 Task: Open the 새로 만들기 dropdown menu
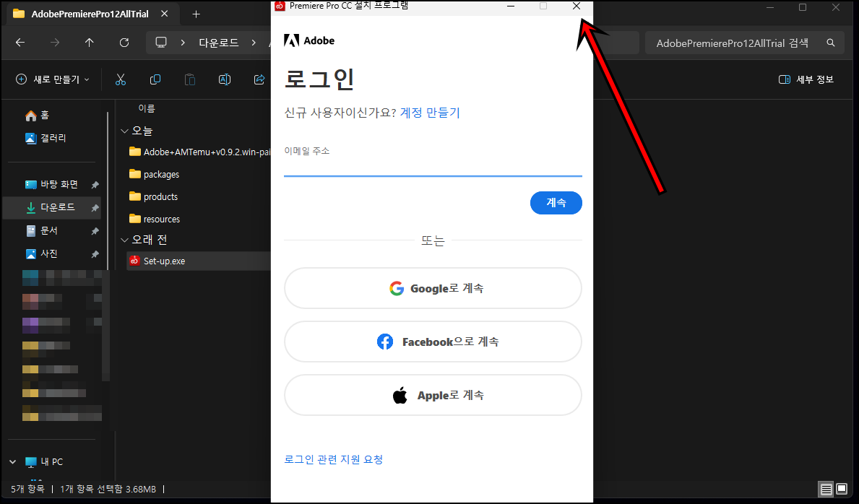click(53, 79)
